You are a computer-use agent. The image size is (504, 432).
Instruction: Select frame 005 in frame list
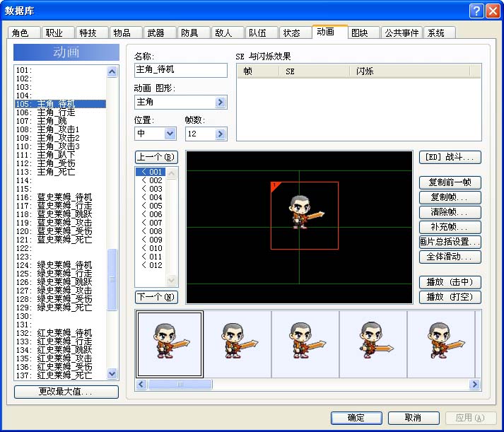pos(151,206)
